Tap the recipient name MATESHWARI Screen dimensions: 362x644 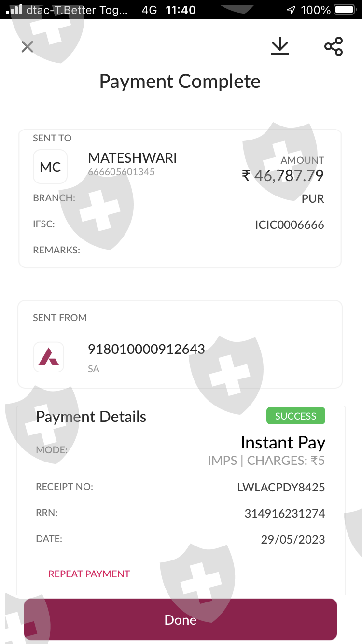tap(132, 158)
